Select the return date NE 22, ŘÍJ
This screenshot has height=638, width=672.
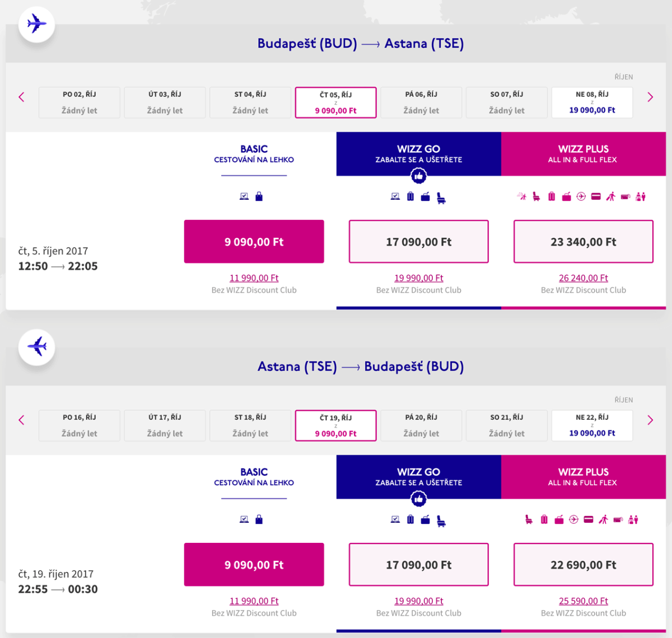(592, 425)
